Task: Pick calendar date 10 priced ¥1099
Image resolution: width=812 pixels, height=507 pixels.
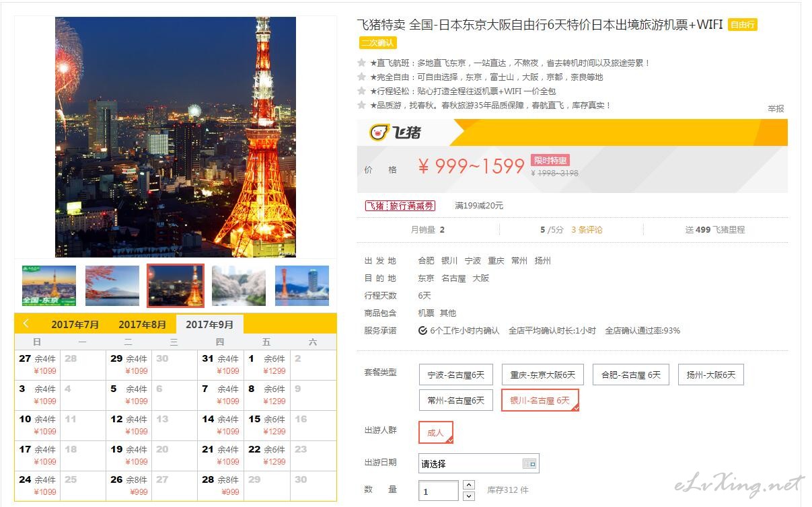Action: [38, 426]
